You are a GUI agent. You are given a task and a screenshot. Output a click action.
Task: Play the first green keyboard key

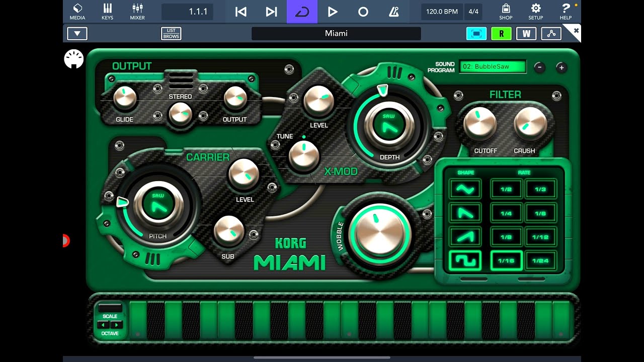138,320
